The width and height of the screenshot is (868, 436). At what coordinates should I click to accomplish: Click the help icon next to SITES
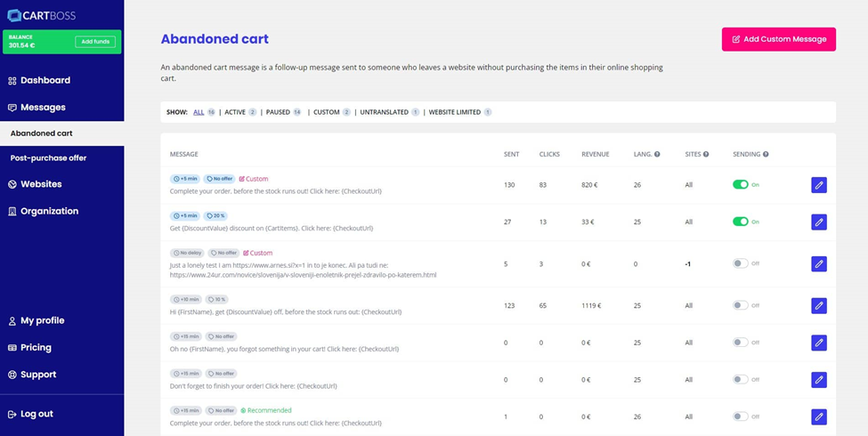[x=706, y=155]
